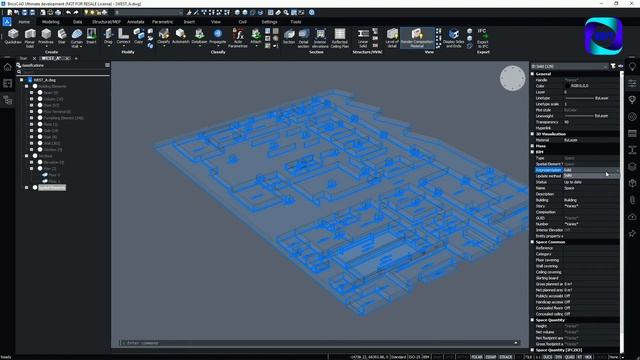The width and height of the screenshot is (640, 360).
Task: Expand the Wall node in tree
Action: (x=32, y=143)
